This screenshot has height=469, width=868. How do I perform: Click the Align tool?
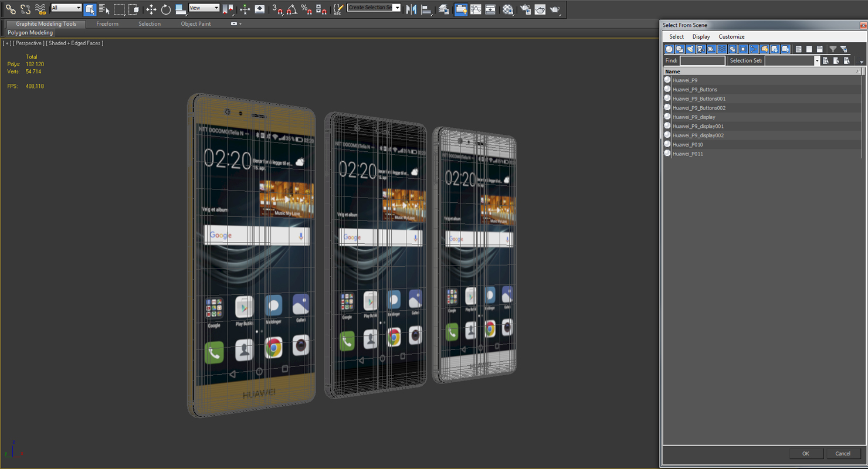click(x=426, y=9)
